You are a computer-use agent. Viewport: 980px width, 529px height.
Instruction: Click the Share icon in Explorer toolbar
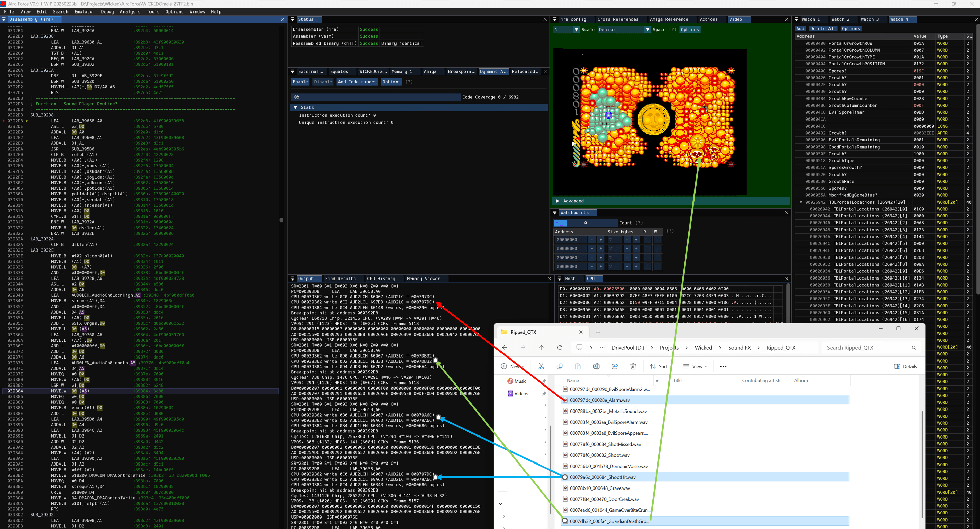pyautogui.click(x=615, y=366)
